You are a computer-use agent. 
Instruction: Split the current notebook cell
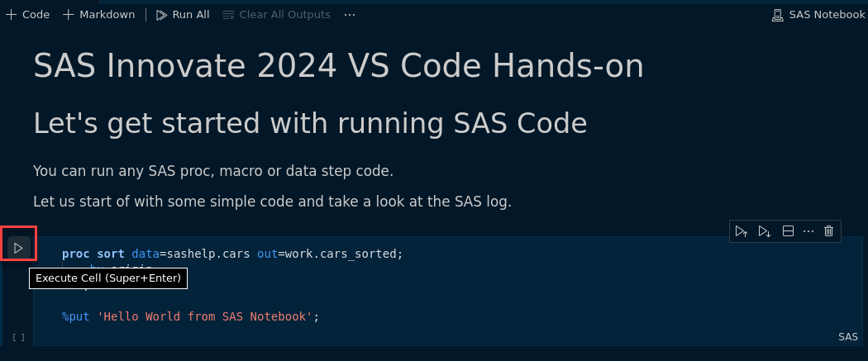[789, 231]
